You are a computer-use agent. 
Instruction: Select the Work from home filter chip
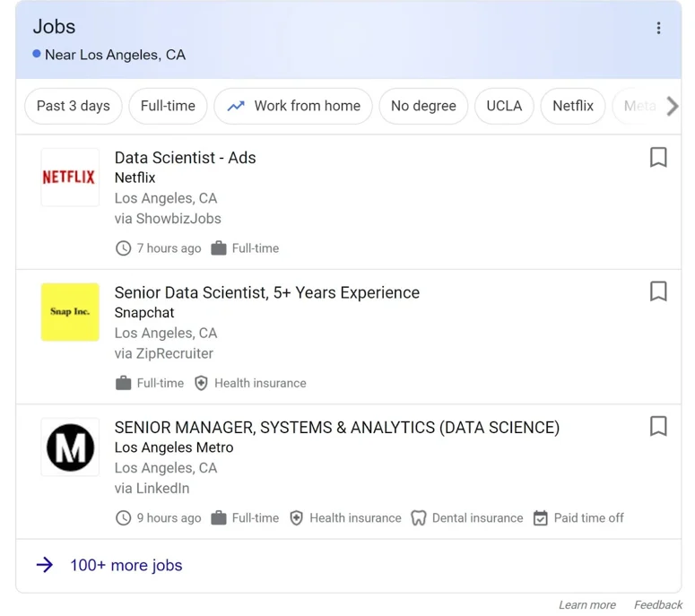click(293, 106)
